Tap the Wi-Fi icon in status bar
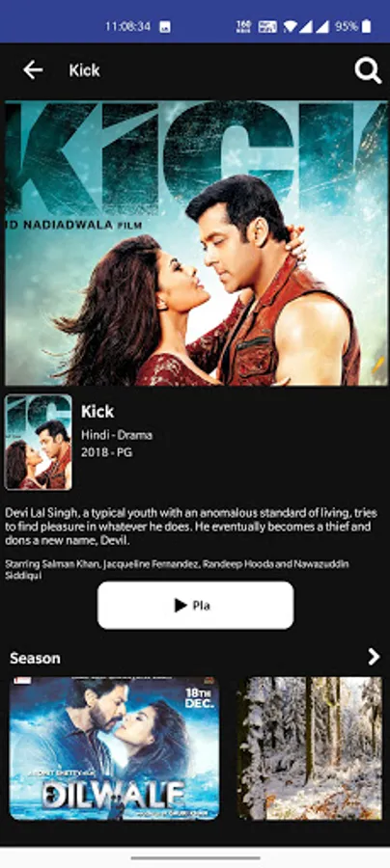 point(290,26)
